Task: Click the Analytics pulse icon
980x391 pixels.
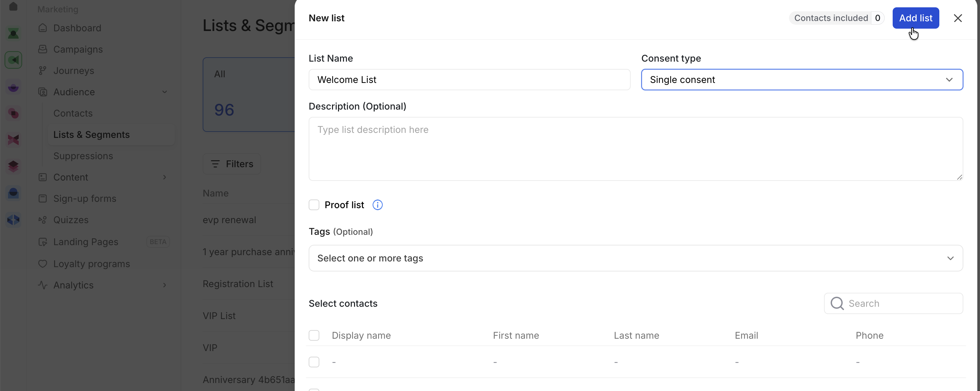Action: tap(43, 285)
